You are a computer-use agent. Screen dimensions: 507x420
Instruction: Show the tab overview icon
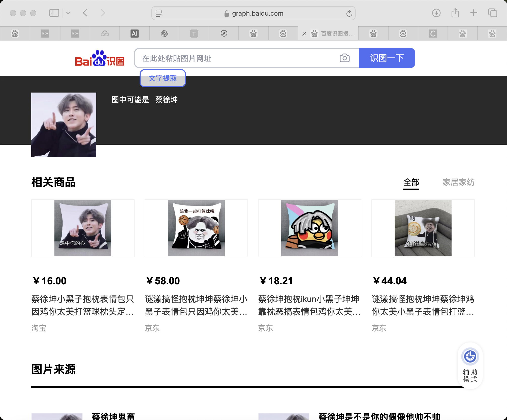click(x=493, y=13)
